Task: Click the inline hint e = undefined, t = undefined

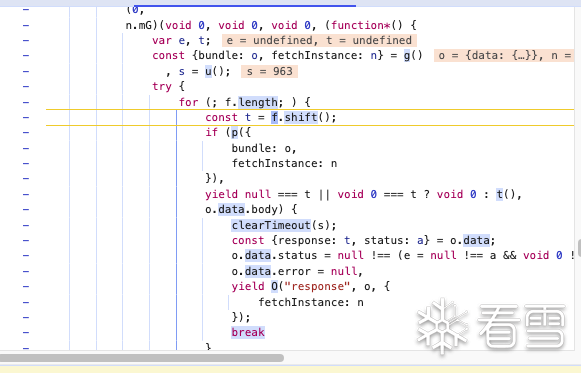Action: click(x=319, y=40)
